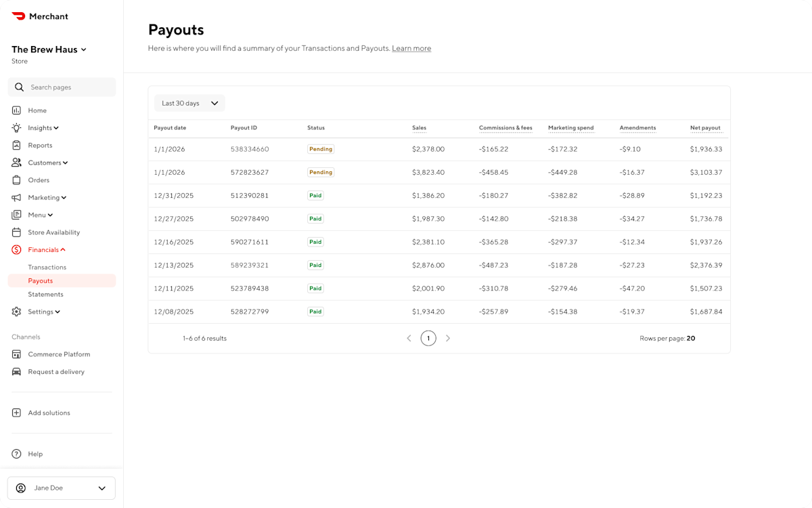812x508 pixels.
Task: Click the next page arrow in pagination
Action: point(447,338)
